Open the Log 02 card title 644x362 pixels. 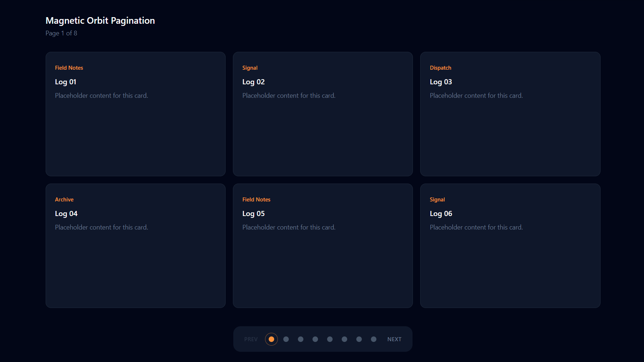[x=253, y=82]
